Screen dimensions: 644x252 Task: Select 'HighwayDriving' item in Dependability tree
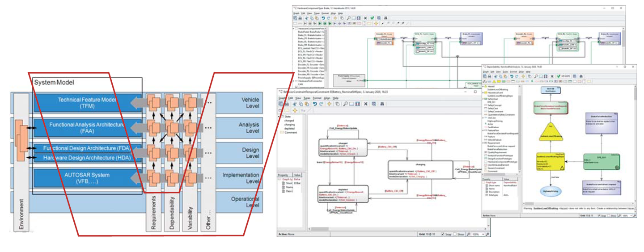click(495, 121)
